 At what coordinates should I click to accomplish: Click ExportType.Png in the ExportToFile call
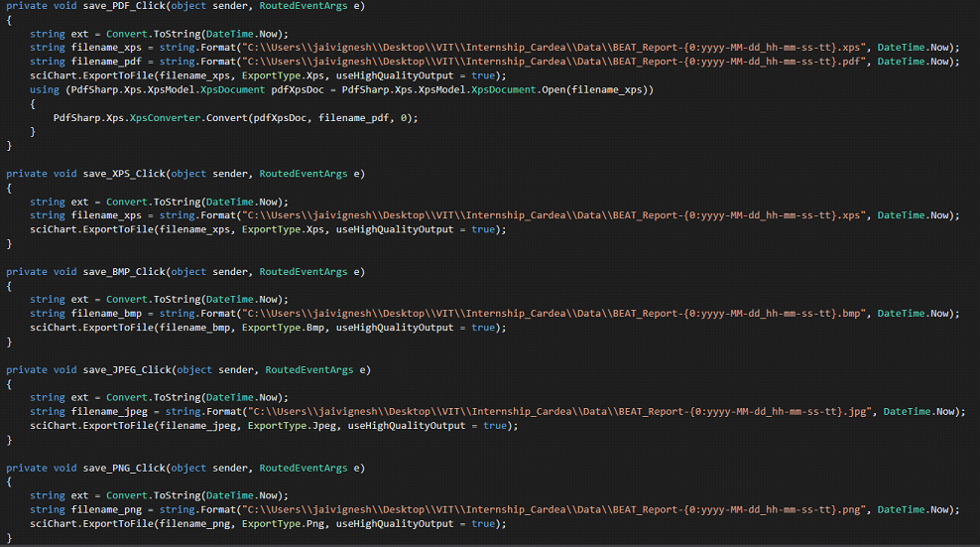click(283, 524)
